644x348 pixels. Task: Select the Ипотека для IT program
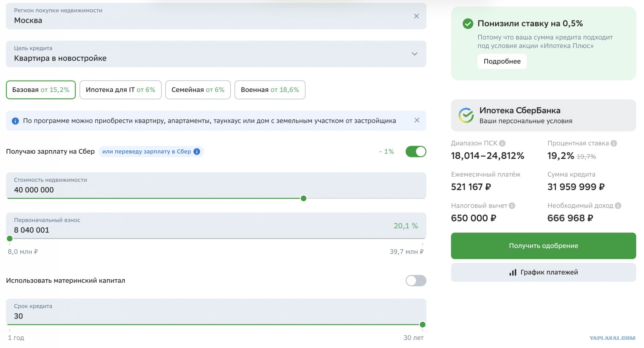pyautogui.click(x=120, y=90)
